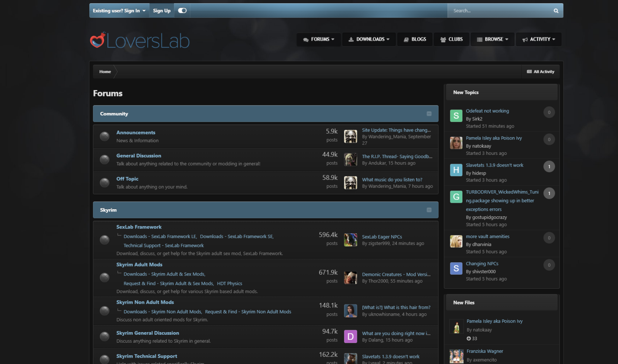Open HDT Physics subforum link

[x=229, y=284]
